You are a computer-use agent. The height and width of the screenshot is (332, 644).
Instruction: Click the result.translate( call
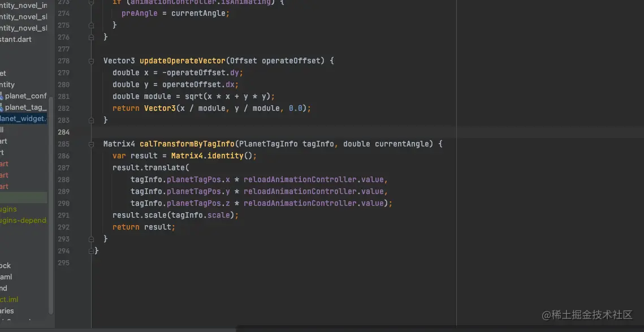point(151,167)
